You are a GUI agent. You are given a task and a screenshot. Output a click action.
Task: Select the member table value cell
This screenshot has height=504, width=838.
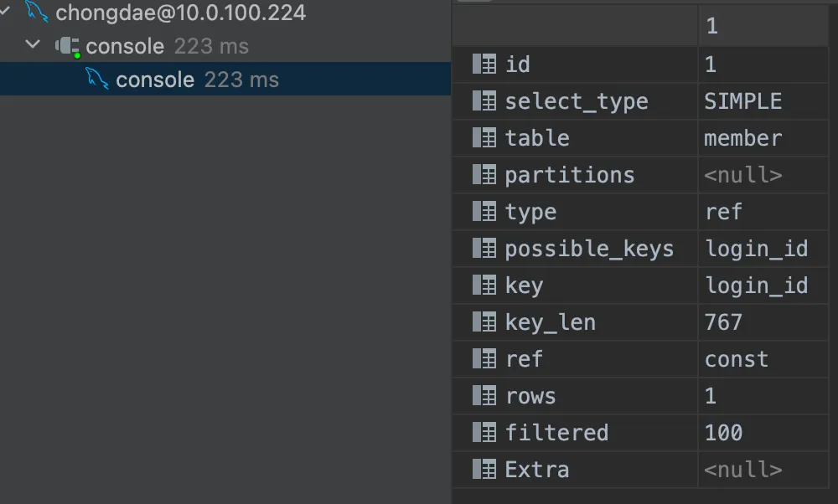pos(743,138)
